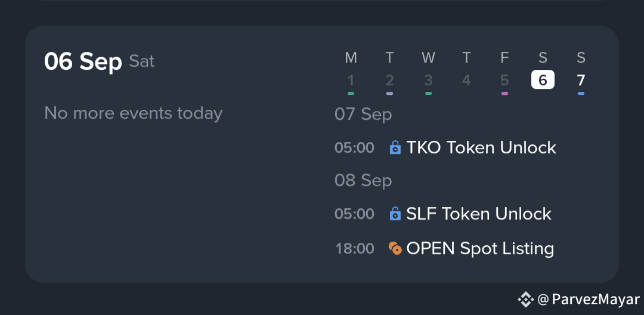The height and width of the screenshot is (315, 644).
Task: Click the SLF Token Unlock lock icon
Action: (x=395, y=214)
